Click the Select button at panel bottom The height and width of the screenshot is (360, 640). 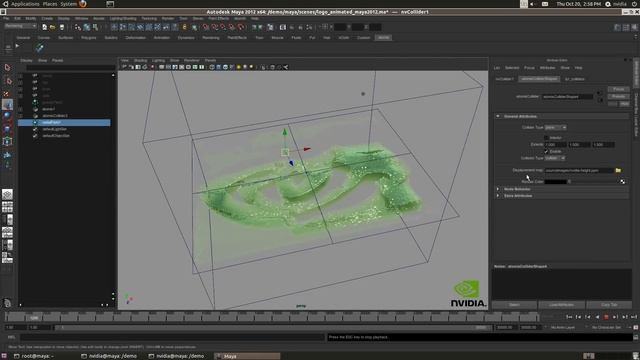click(514, 305)
